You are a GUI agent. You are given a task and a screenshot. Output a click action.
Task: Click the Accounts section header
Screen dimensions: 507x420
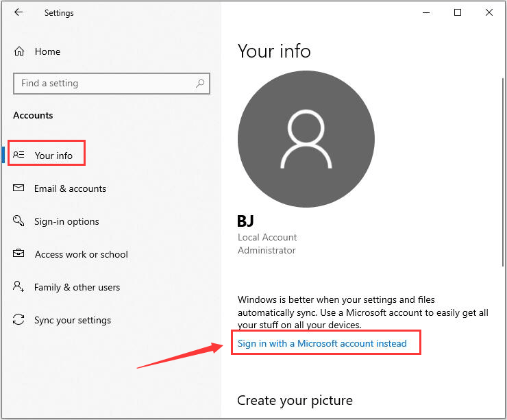33,115
